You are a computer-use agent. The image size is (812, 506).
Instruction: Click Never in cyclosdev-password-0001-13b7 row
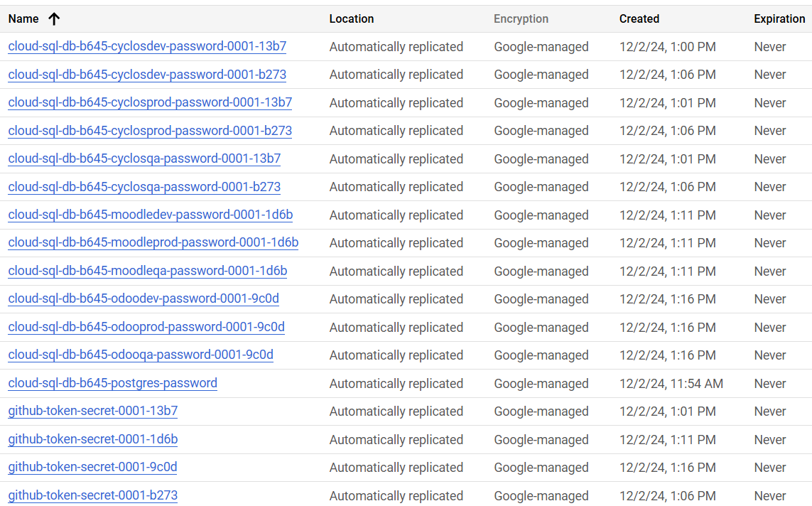pos(770,47)
